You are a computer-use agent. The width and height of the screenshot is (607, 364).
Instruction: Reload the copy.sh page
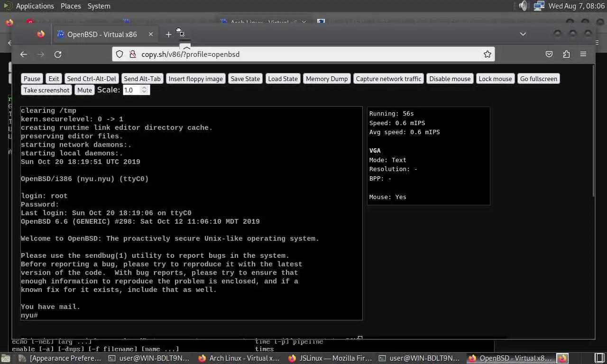(58, 55)
